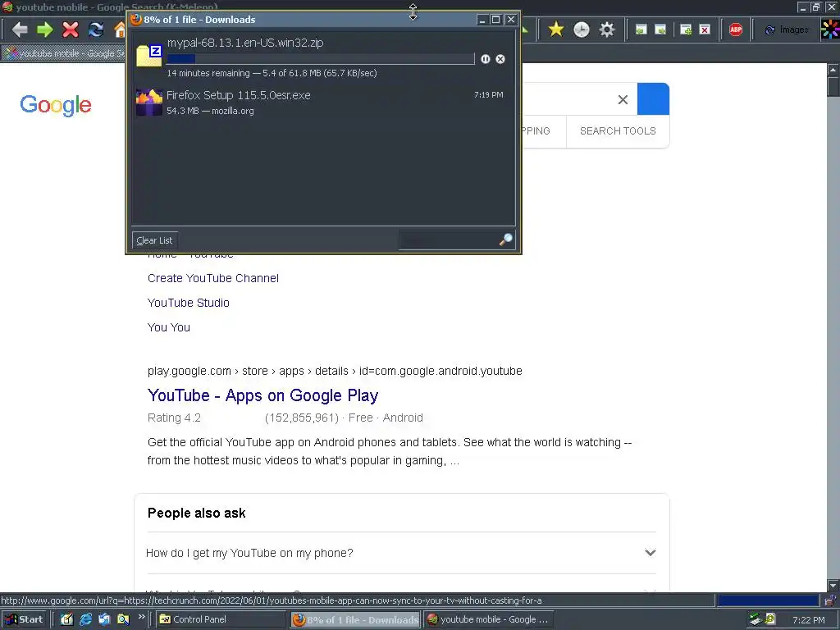Click the chevron beside the YouTube phone question

point(651,553)
